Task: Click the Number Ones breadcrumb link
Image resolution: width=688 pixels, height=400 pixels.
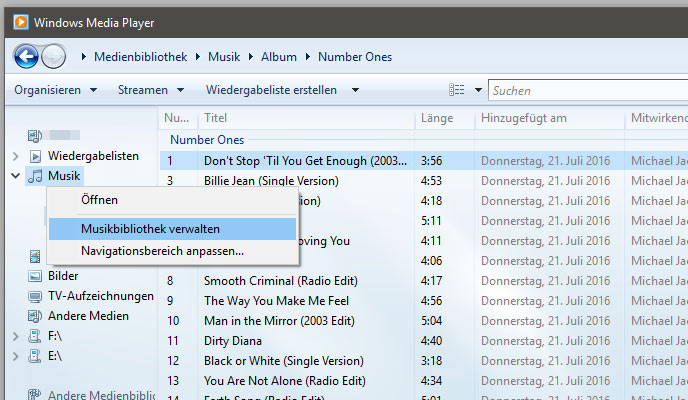Action: click(355, 57)
